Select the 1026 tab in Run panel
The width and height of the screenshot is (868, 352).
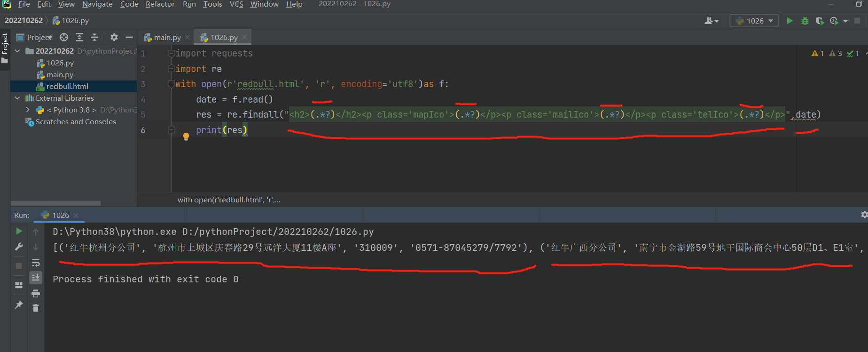pyautogui.click(x=60, y=215)
